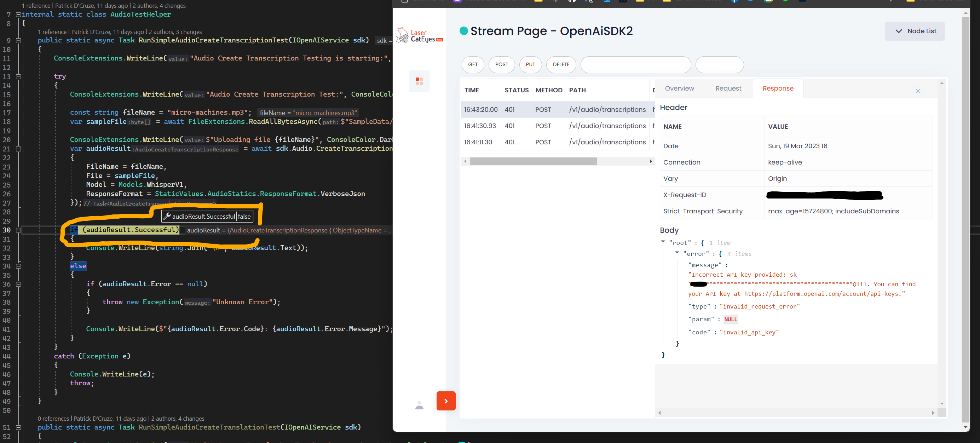Image resolution: width=980 pixels, height=443 pixels.
Task: Click the orange chevron button above profile icon
Action: point(445,401)
